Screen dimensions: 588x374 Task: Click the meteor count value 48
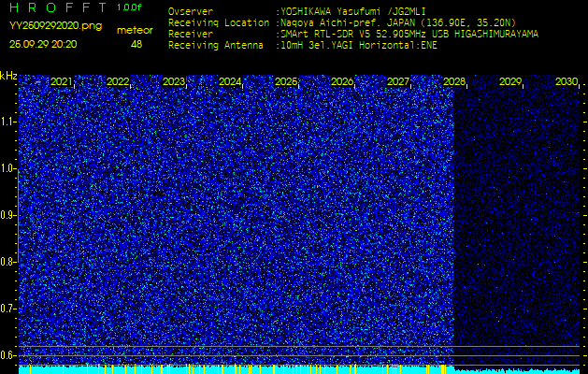point(136,44)
